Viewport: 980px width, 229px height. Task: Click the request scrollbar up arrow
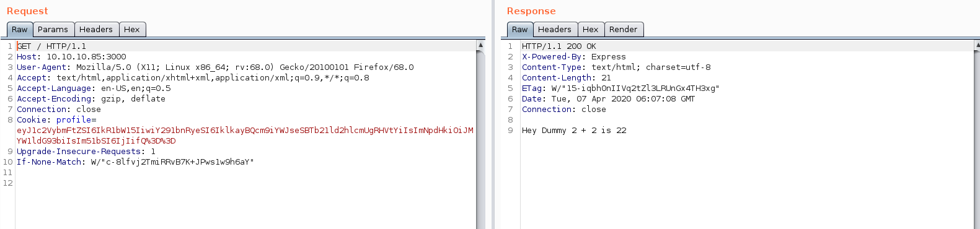[480, 45]
